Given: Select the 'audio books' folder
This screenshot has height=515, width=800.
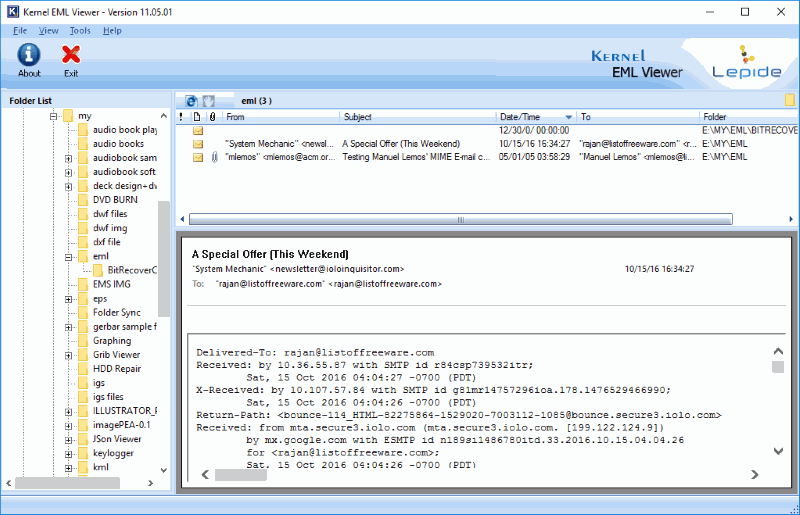Looking at the screenshot, I should pos(118,144).
